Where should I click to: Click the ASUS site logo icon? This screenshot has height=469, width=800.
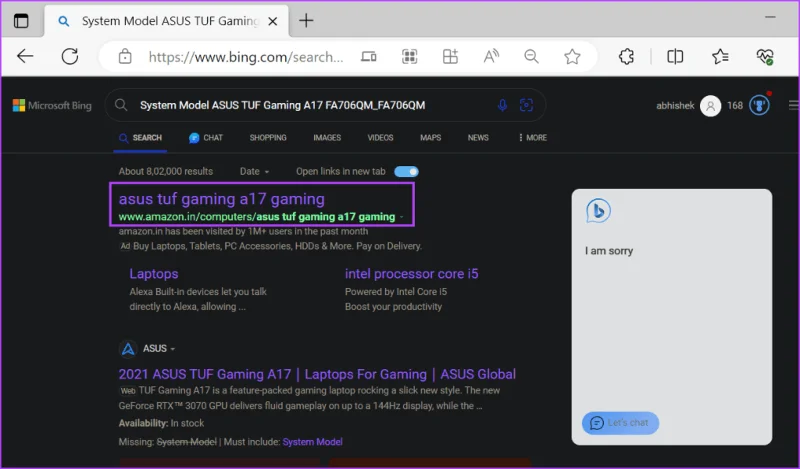(x=128, y=349)
